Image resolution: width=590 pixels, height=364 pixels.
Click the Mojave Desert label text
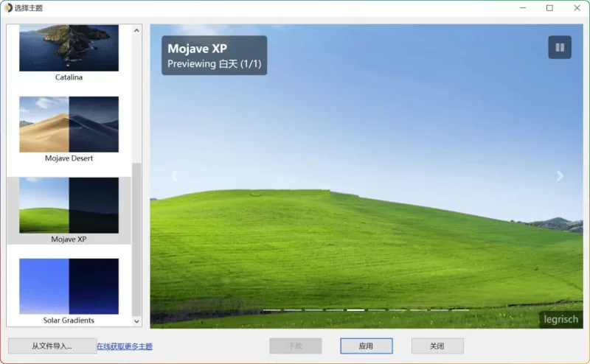point(69,158)
